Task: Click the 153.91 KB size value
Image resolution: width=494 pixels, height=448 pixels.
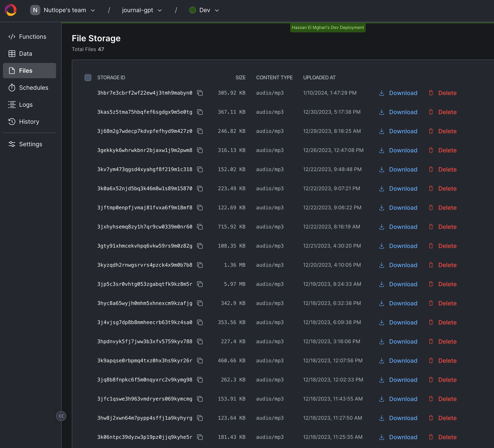Action: (232, 399)
